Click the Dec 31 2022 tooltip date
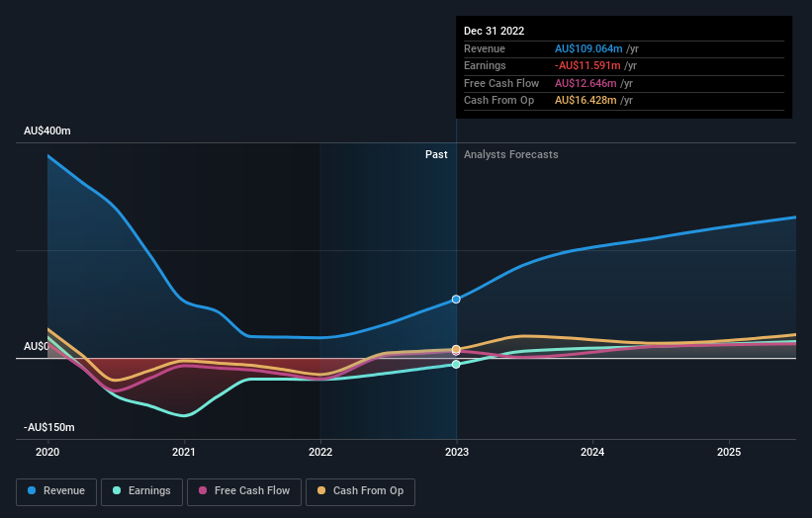 click(x=495, y=31)
